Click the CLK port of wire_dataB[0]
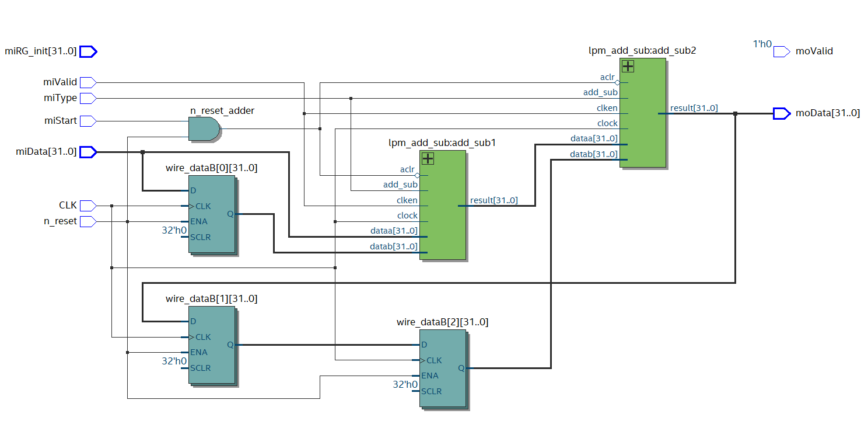 pos(203,206)
